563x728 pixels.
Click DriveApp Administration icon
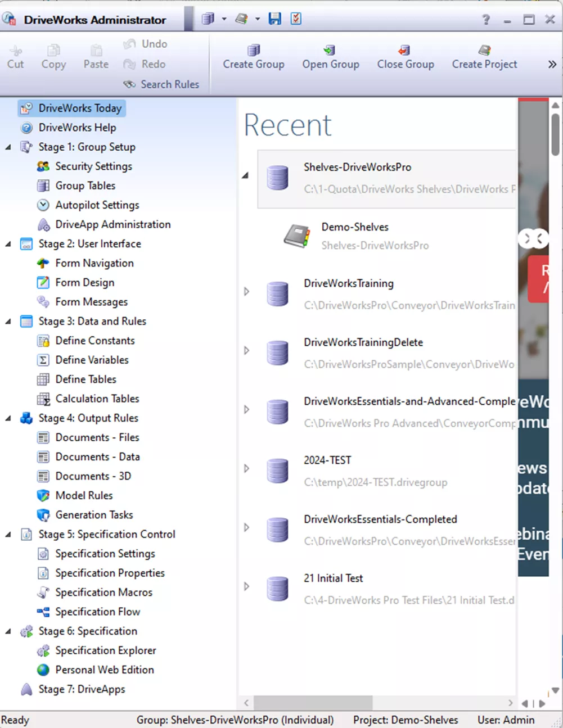pyautogui.click(x=43, y=224)
